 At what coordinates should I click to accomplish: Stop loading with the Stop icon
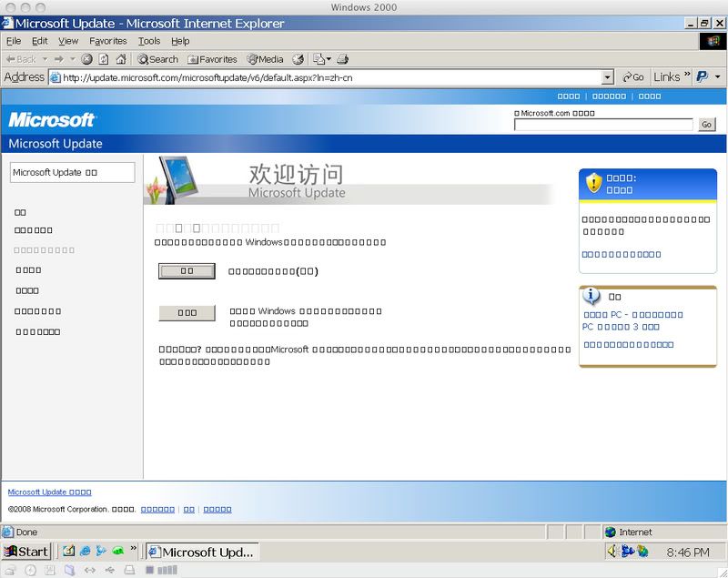[x=86, y=59]
